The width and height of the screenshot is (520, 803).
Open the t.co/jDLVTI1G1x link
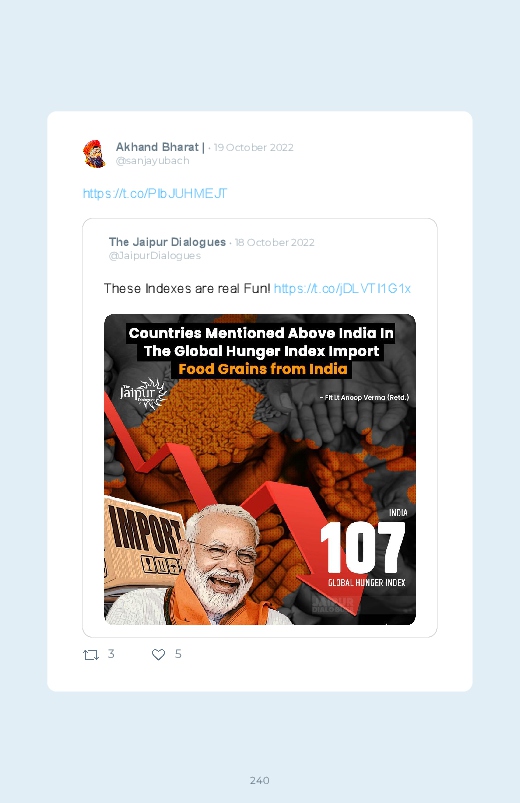342,289
